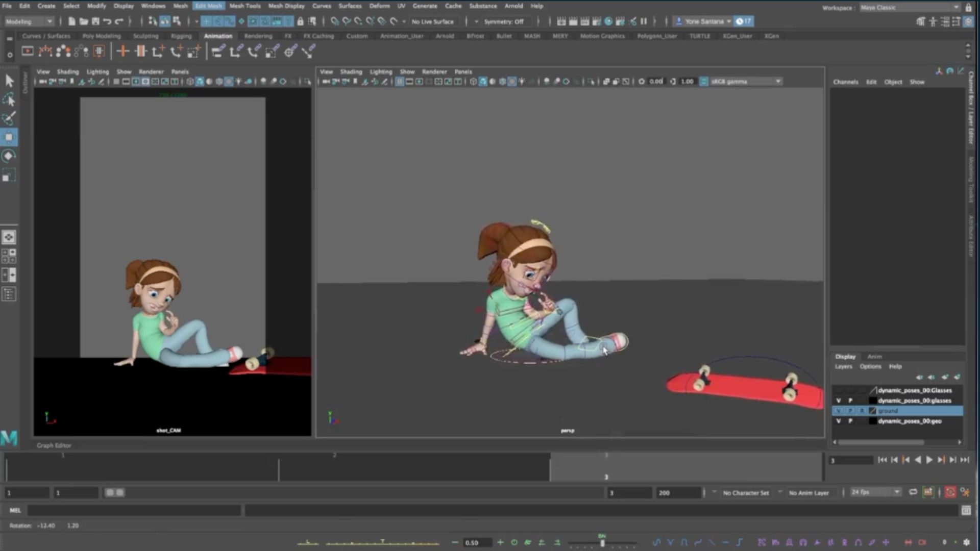Switch to the Rigging shelf tab
The image size is (980, 551).
181,36
